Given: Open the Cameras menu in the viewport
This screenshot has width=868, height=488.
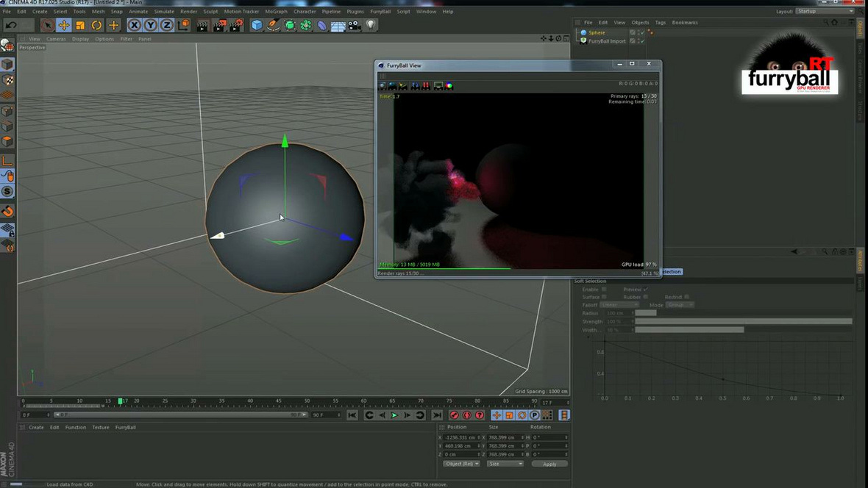Looking at the screenshot, I should click(57, 39).
